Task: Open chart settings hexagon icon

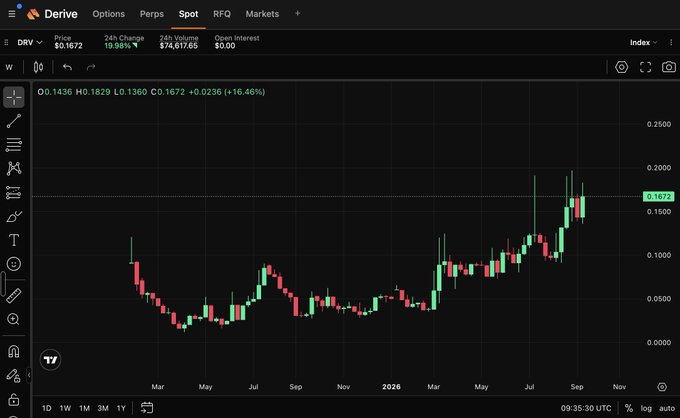Action: click(621, 67)
